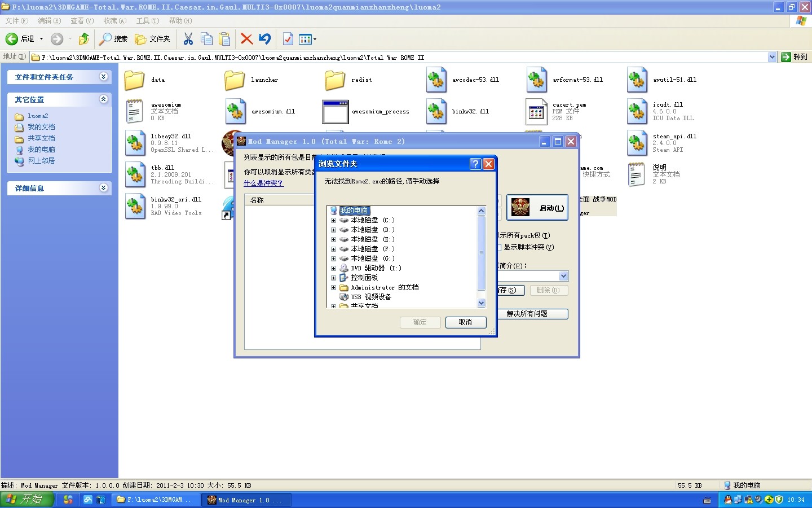Click the 什么是冲突 link
Image resolution: width=812 pixels, height=508 pixels.
click(x=263, y=183)
